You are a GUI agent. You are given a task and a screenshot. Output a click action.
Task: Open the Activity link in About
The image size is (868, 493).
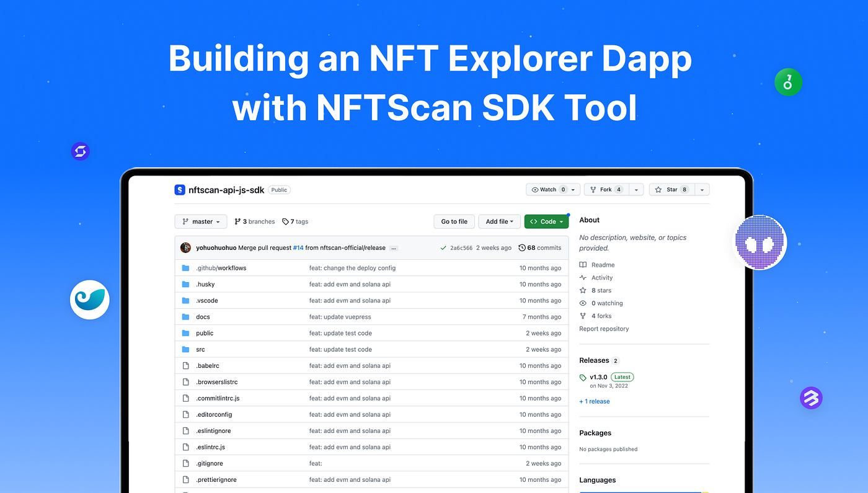click(596, 278)
